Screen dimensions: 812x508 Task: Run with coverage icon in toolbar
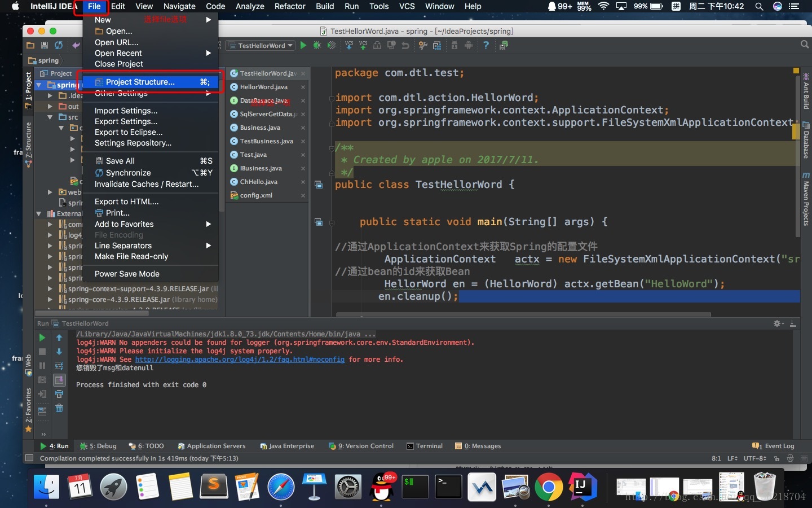click(x=332, y=45)
